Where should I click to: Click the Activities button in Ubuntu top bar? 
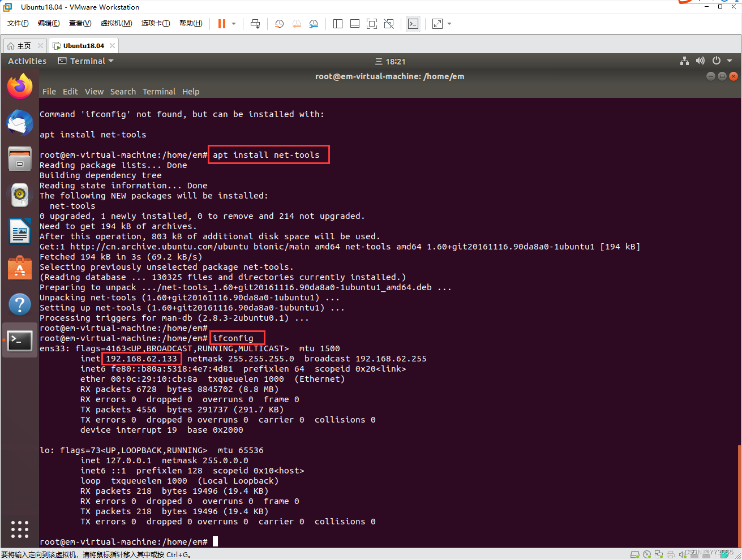[x=27, y=61]
